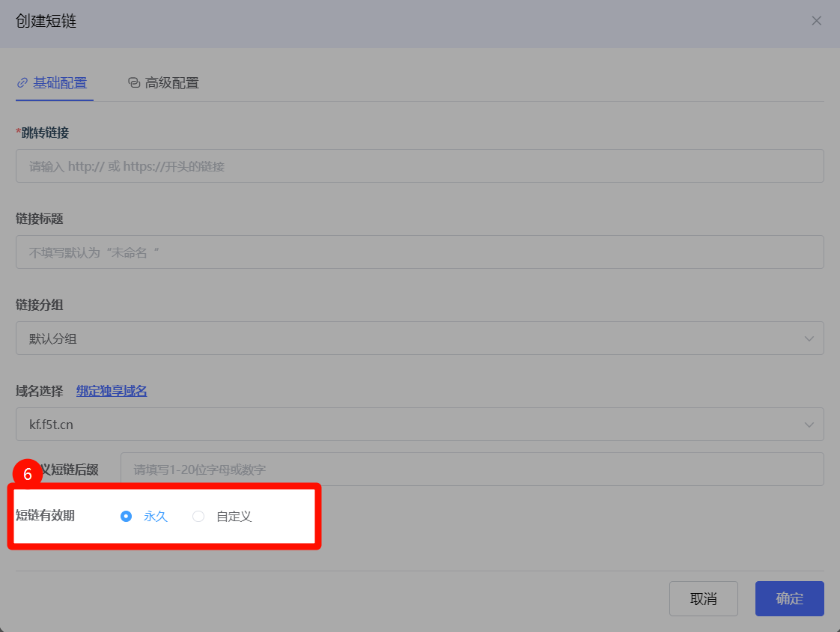Switch to the 基础配置 tab
The width and height of the screenshot is (840, 632).
60,83
